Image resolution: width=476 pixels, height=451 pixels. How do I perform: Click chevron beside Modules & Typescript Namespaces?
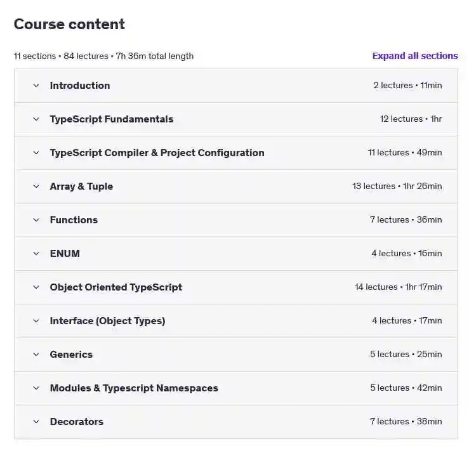pos(36,388)
